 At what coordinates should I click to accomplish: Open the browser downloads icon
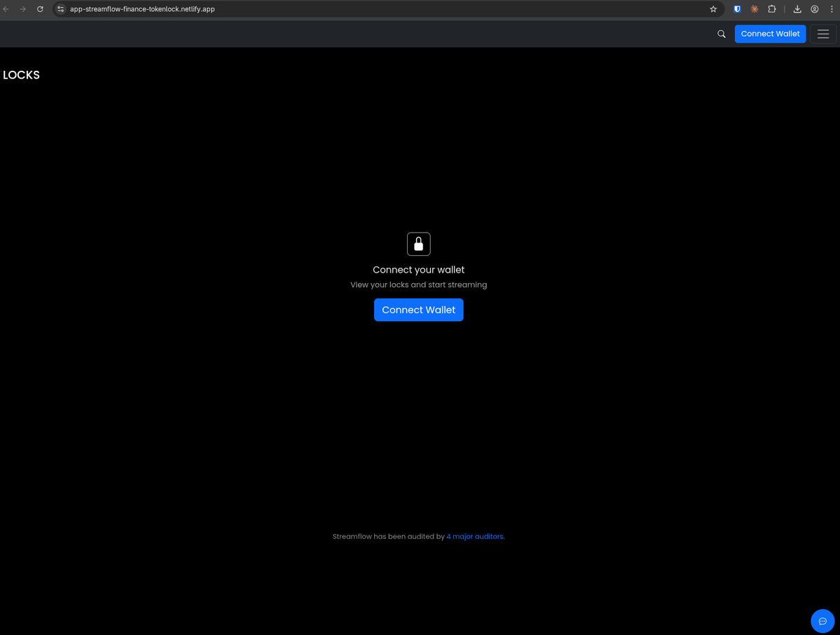[x=797, y=9]
